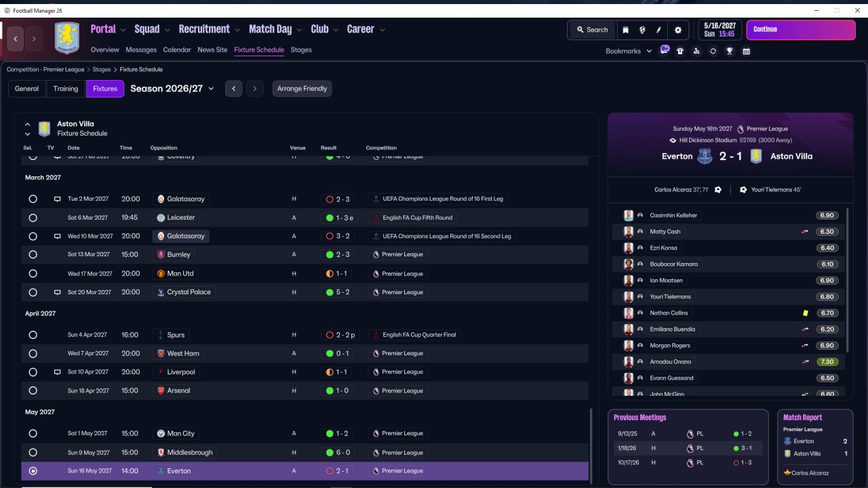Show the previous season with the left chevron
The width and height of the screenshot is (868, 488).
click(x=233, y=88)
